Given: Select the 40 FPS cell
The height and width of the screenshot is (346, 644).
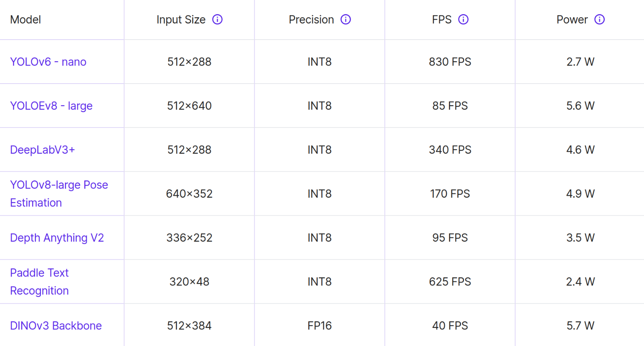Looking at the screenshot, I should click(450, 326).
